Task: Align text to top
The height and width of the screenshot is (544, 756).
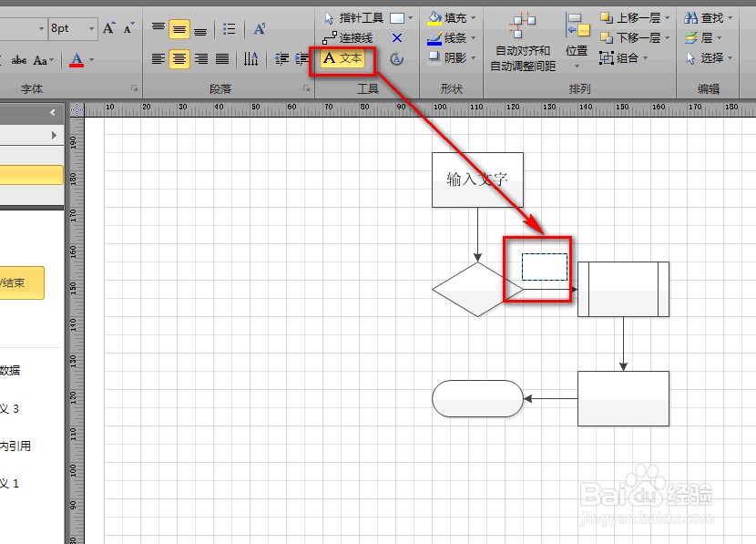Action: click(x=158, y=29)
